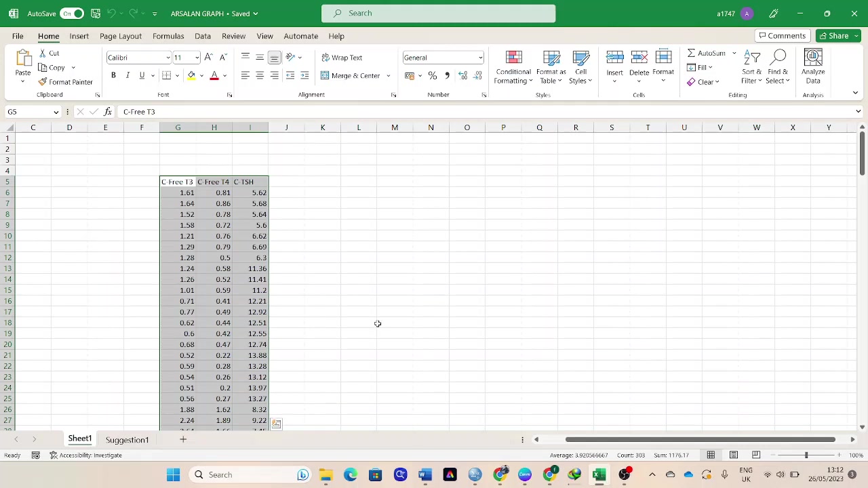The width and height of the screenshot is (868, 488).
Task: Click the yellow Fill Color swatch button
Action: click(191, 76)
